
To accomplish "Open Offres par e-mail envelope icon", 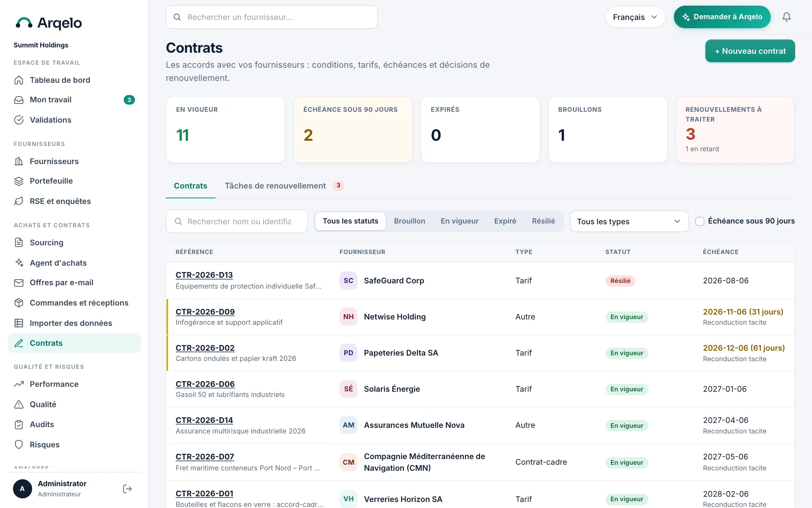I will pos(19,283).
